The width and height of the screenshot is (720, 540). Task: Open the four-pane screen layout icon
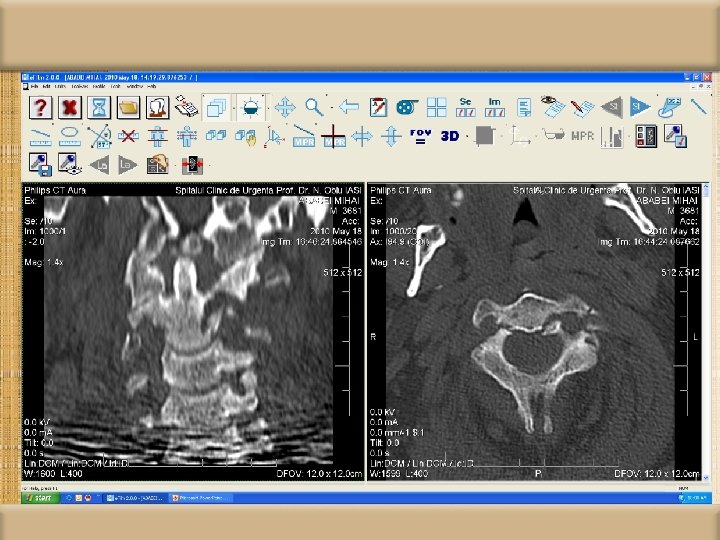tap(436, 107)
